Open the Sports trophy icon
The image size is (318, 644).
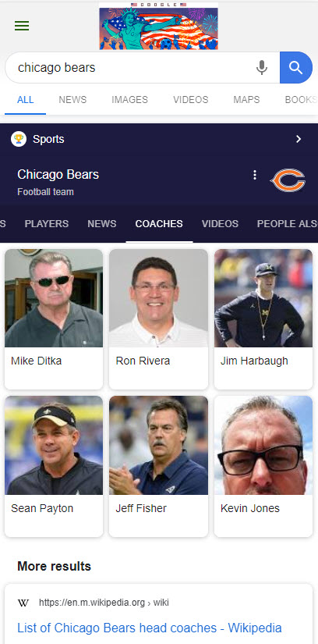tap(19, 139)
